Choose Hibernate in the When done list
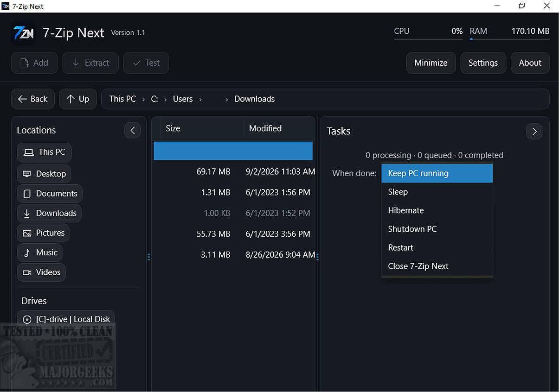The image size is (559, 392). 437,210
